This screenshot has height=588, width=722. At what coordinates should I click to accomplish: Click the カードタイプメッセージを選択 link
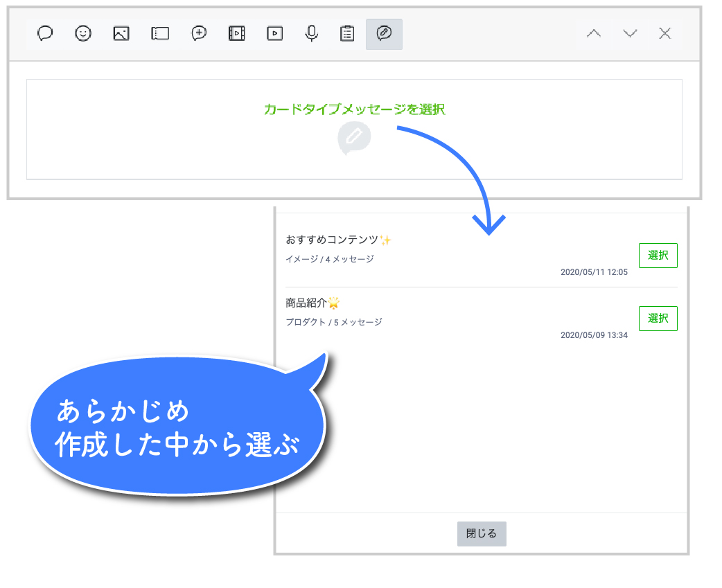coord(354,109)
